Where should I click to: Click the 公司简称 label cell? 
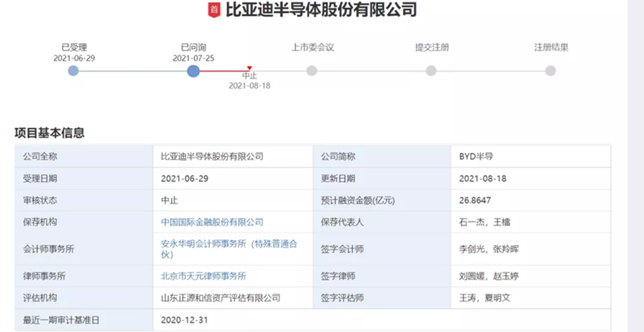point(382,157)
